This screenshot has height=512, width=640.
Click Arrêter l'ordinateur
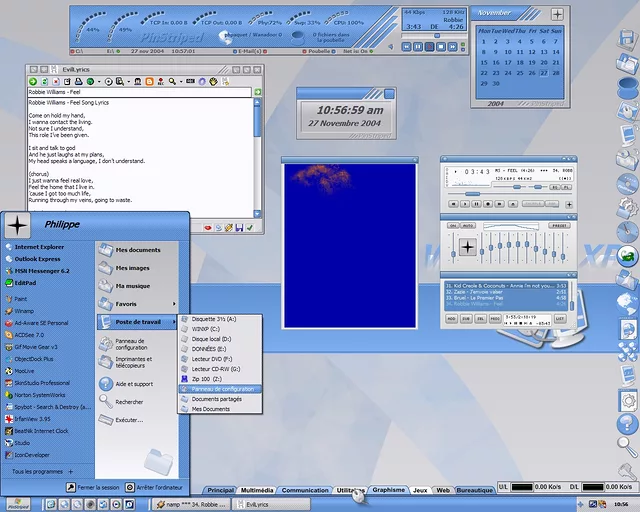(x=160, y=487)
